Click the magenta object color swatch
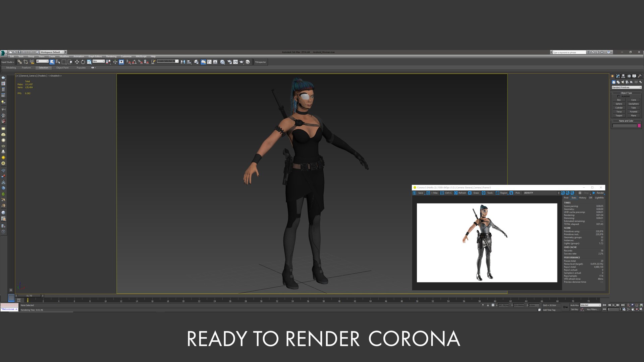This screenshot has width=644, height=362. [639, 126]
